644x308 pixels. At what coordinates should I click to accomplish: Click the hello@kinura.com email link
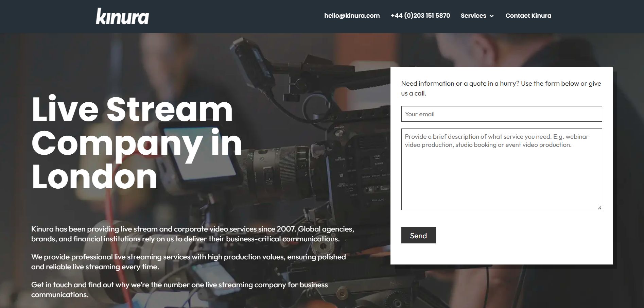click(352, 16)
